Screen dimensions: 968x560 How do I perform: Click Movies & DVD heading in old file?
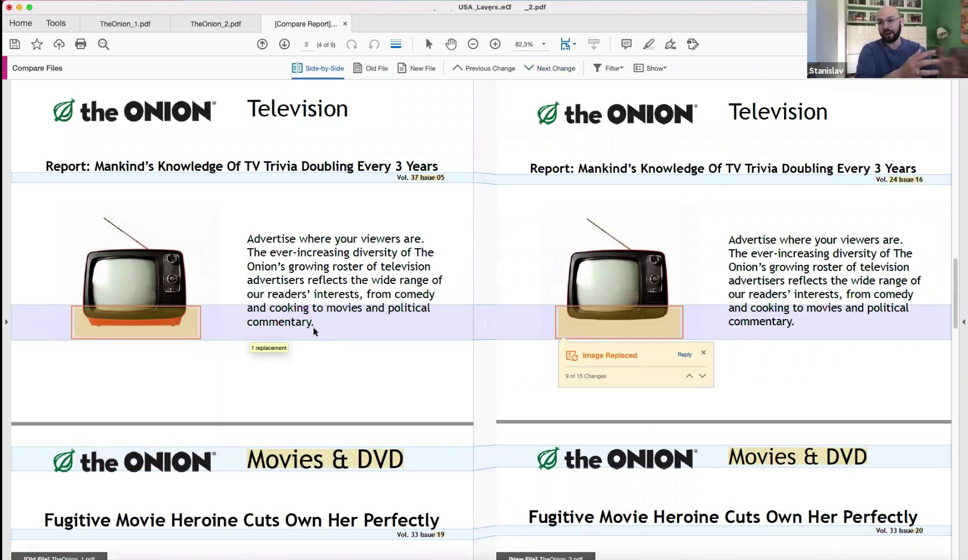point(325,460)
